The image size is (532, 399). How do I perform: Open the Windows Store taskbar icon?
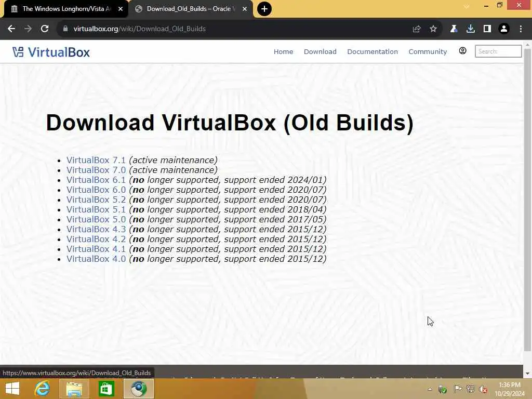106,389
